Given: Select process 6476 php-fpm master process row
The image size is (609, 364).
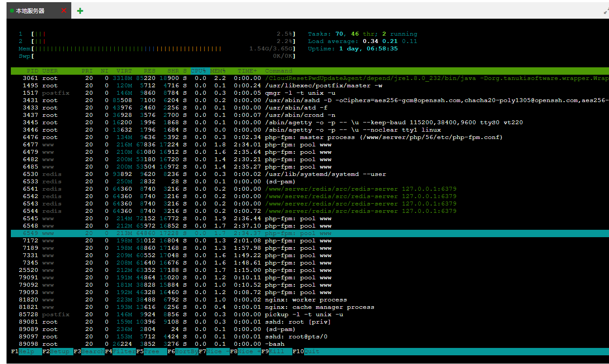Looking at the screenshot, I should point(310,137).
